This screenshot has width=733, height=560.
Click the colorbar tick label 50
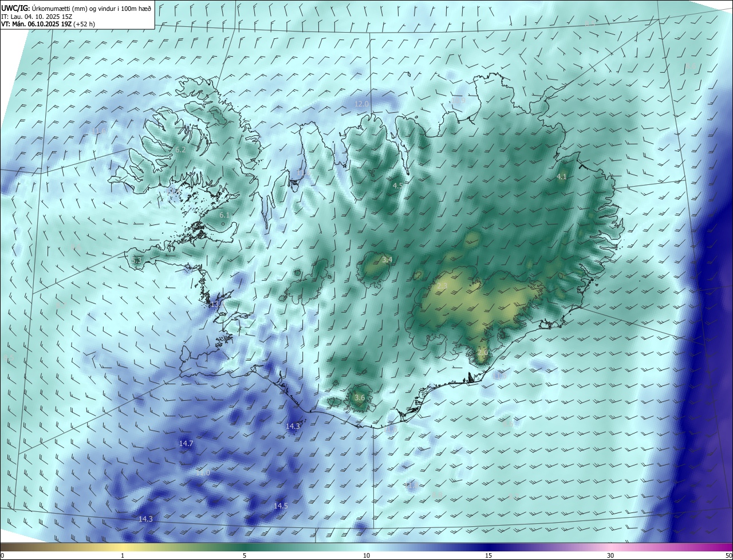click(x=728, y=555)
